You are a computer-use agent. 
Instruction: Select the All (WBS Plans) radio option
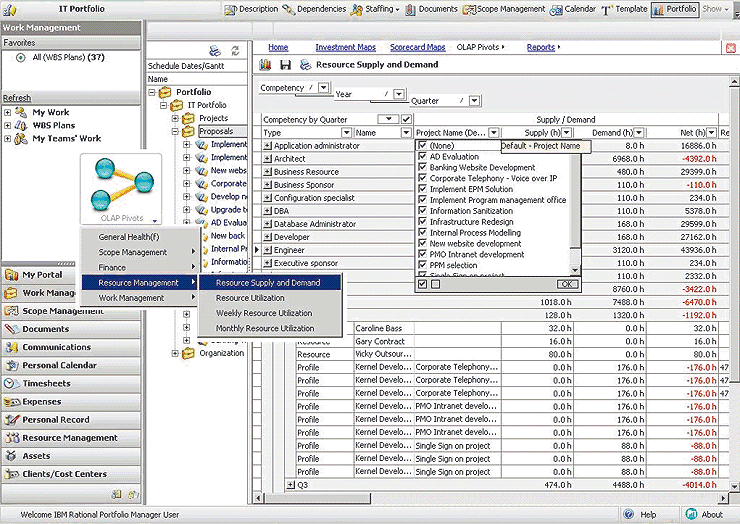(x=20, y=58)
